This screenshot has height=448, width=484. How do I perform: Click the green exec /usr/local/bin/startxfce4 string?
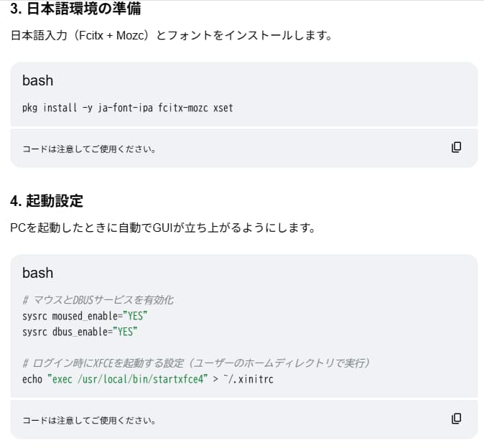(x=128, y=378)
